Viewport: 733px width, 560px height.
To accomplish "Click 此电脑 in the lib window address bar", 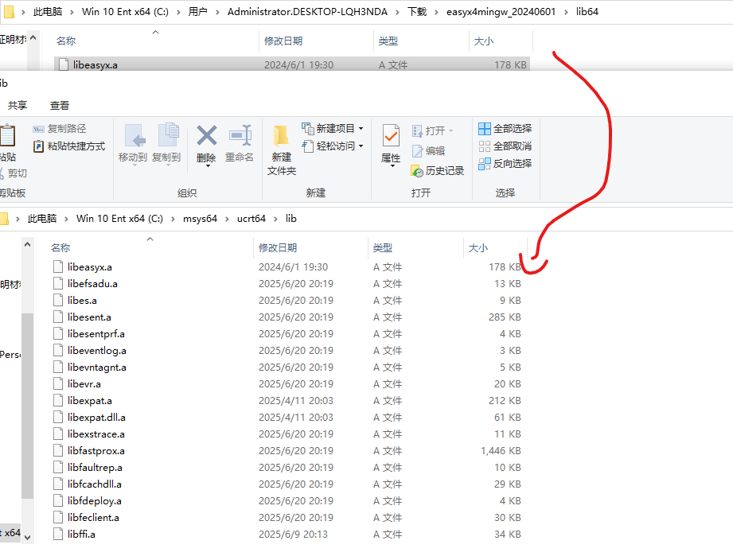I will coord(42,219).
